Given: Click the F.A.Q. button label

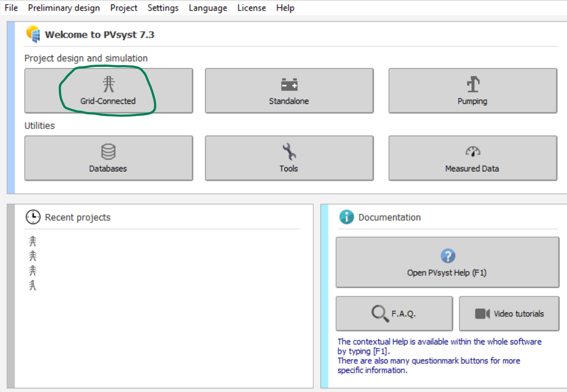Looking at the screenshot, I should click(x=404, y=313).
